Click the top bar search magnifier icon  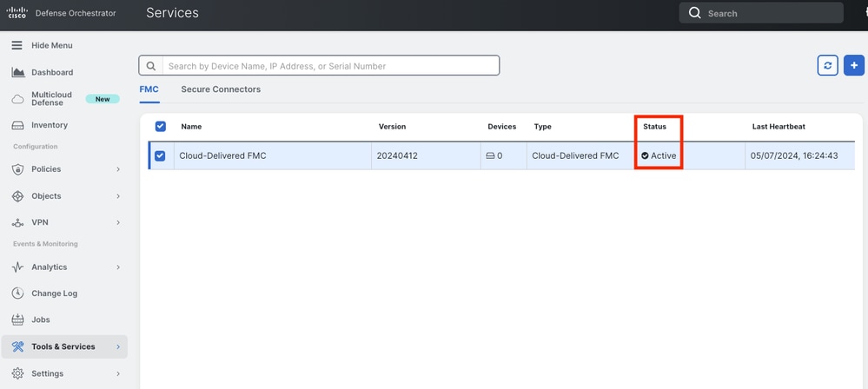pyautogui.click(x=695, y=13)
